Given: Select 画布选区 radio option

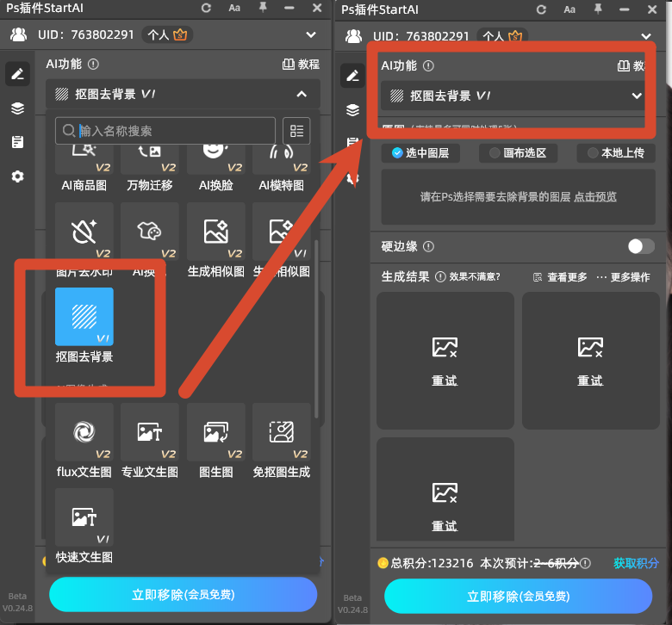Looking at the screenshot, I should 518,153.
